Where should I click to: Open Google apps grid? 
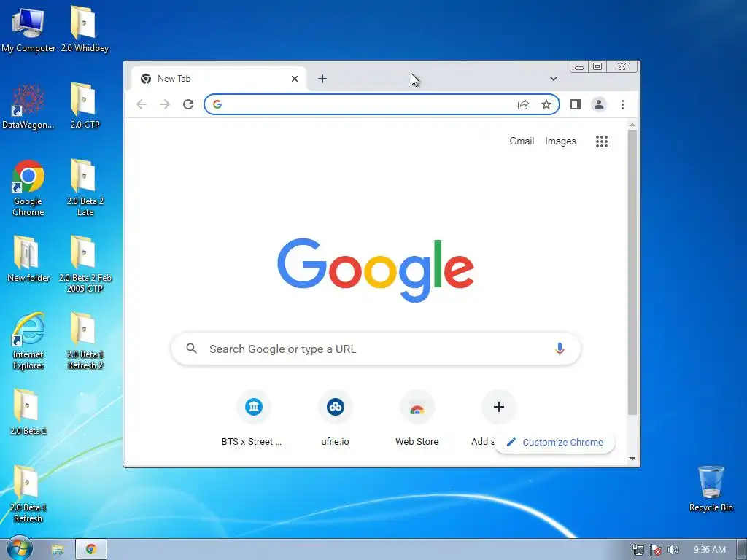(x=602, y=141)
